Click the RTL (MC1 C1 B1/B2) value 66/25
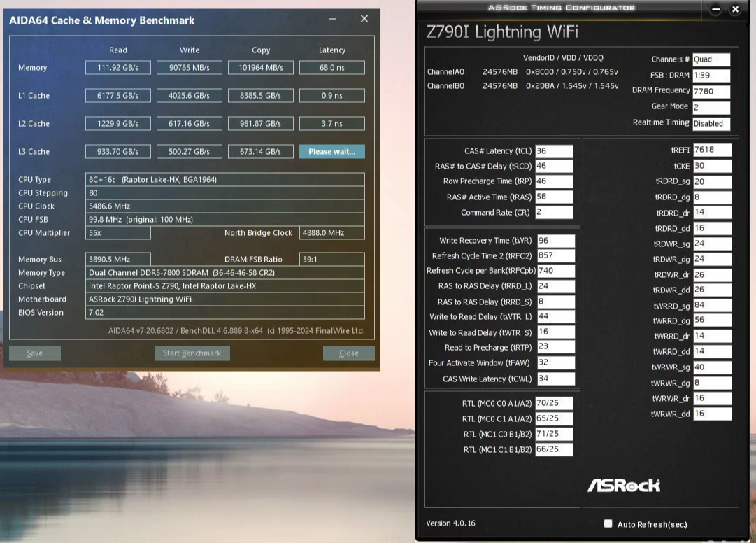Viewport: 756px width, 543px height. (x=554, y=449)
